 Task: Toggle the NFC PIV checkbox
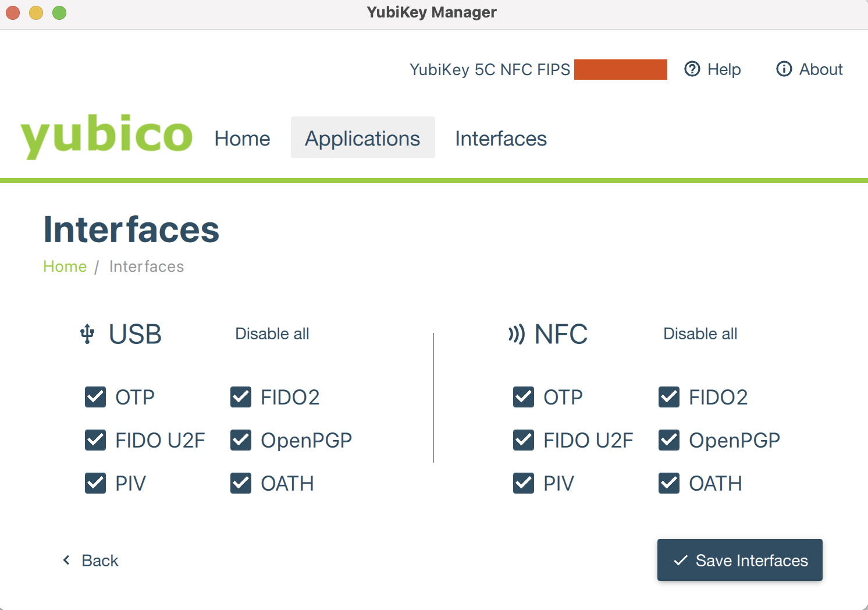tap(524, 483)
